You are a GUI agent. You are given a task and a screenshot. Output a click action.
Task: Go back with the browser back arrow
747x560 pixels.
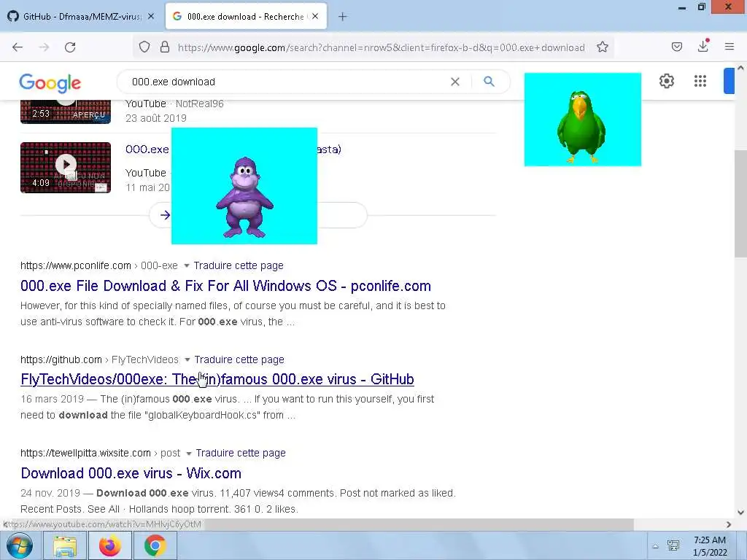pyautogui.click(x=18, y=47)
